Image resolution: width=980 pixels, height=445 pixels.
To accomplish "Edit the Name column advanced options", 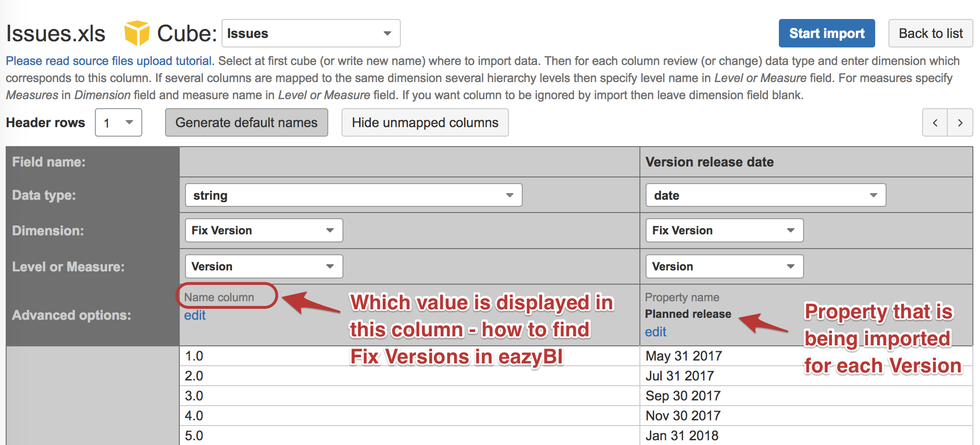I will pos(194,315).
